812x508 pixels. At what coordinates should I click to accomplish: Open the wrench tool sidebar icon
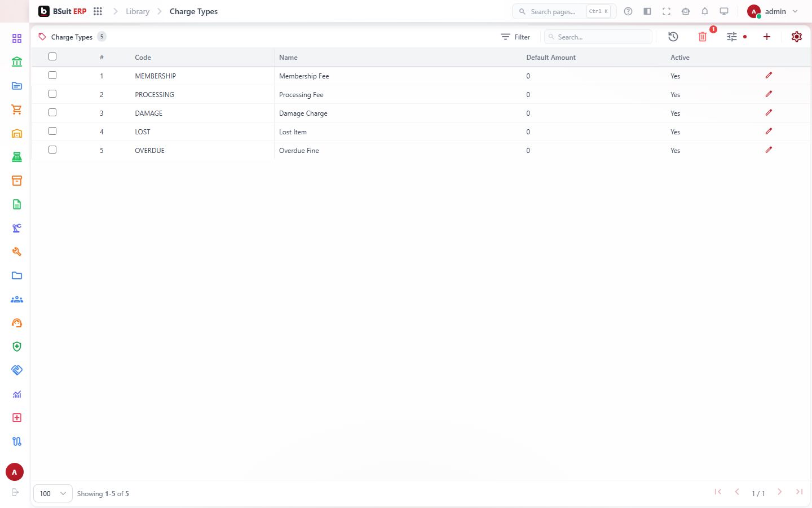[x=17, y=252]
